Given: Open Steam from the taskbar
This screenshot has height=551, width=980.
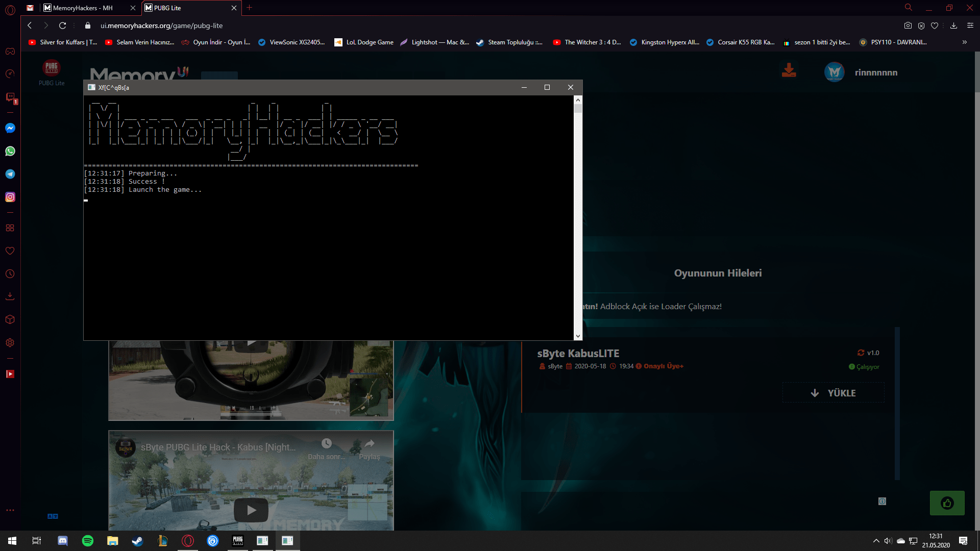Looking at the screenshot, I should [x=138, y=541].
